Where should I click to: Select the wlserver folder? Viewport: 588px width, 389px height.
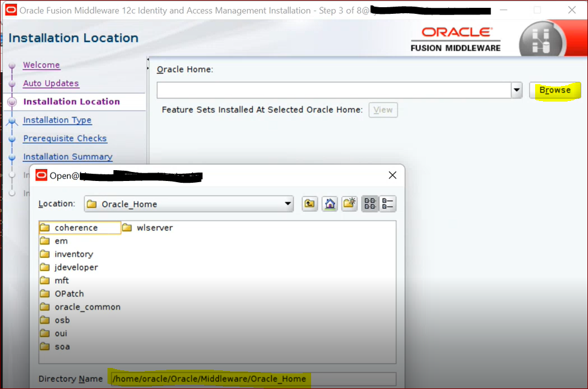[148, 227]
